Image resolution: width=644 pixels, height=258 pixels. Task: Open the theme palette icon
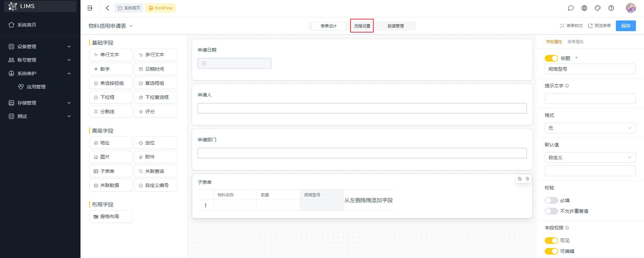(597, 8)
